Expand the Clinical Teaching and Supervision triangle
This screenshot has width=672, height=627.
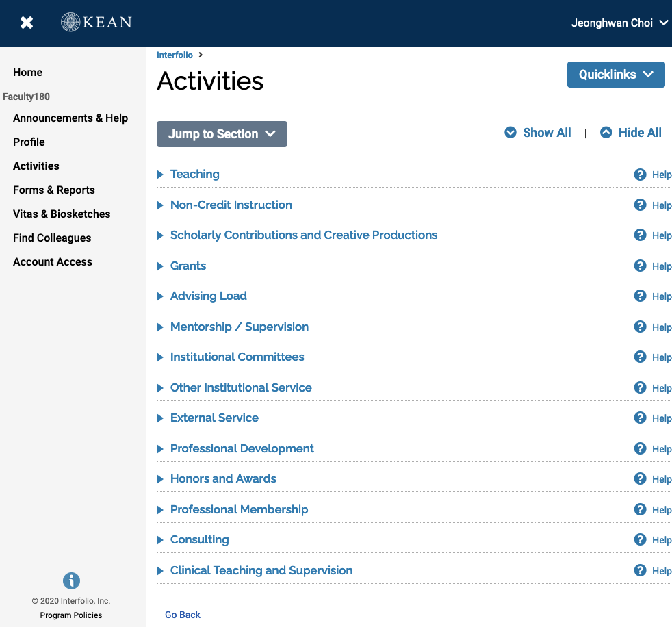[x=160, y=570]
